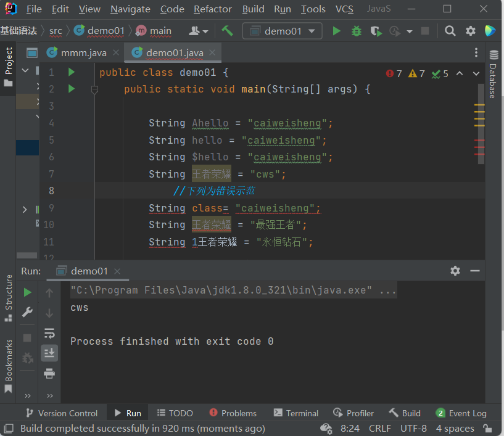Viewport: 504px width, 436px height.
Task: Start debugging with the Debug bug icon
Action: [356, 31]
